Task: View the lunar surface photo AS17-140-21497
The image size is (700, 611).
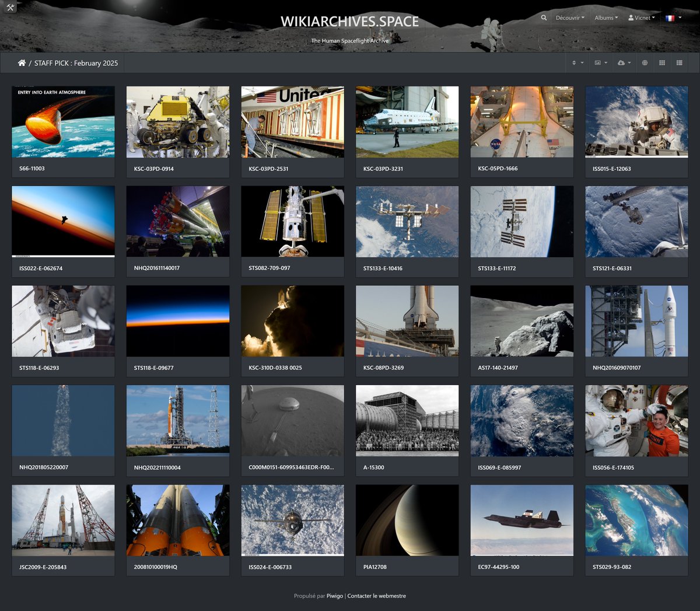Action: 521,321
